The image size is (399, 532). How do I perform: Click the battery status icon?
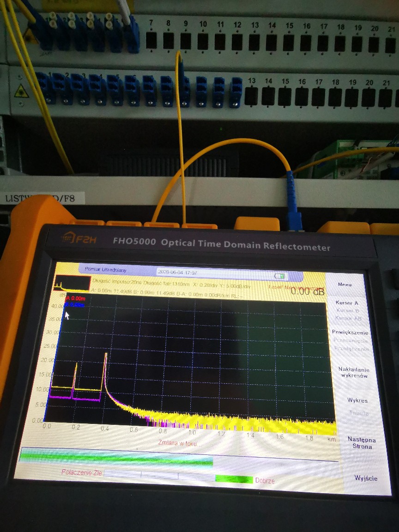click(279, 276)
